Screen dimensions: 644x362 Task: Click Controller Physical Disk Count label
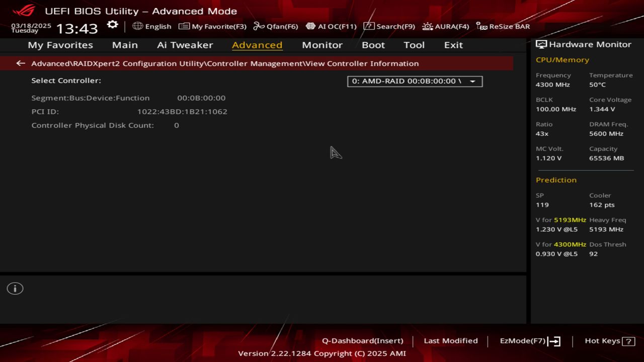point(93,125)
